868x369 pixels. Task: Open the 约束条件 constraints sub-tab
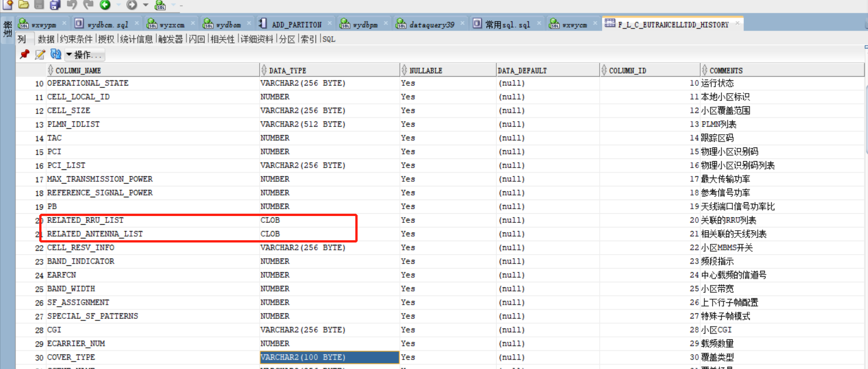click(x=76, y=39)
